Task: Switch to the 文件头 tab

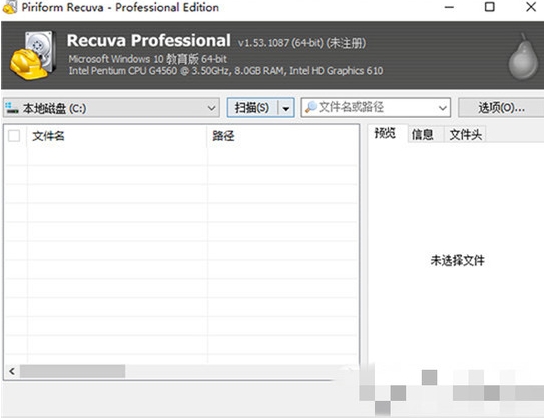Action: click(465, 134)
